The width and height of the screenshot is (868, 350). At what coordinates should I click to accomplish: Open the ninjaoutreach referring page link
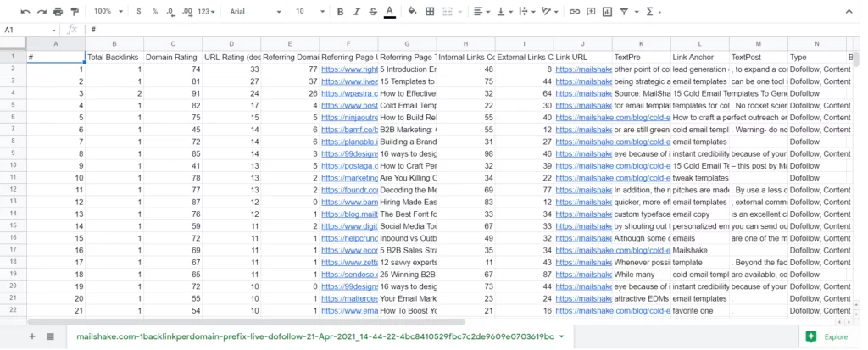click(x=349, y=118)
